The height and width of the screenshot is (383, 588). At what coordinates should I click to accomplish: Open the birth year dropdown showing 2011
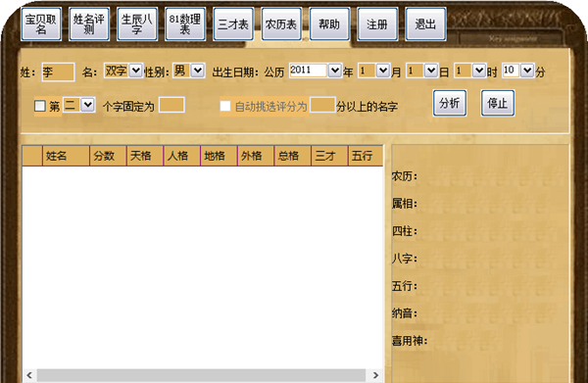click(335, 71)
